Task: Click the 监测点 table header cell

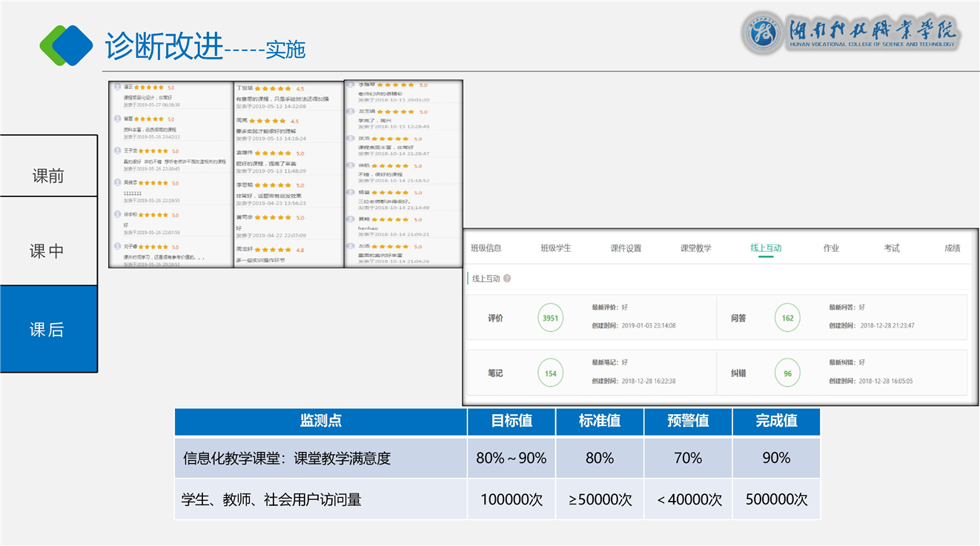Action: tap(320, 421)
